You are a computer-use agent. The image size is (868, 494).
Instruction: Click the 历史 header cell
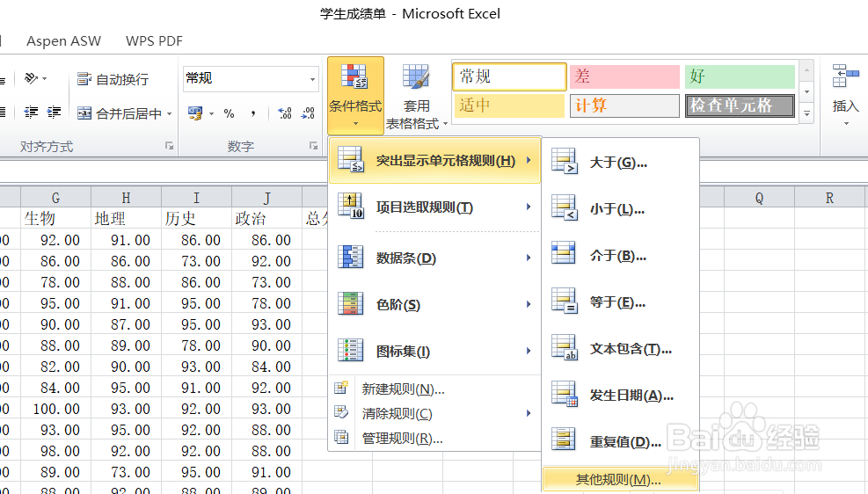tap(196, 219)
